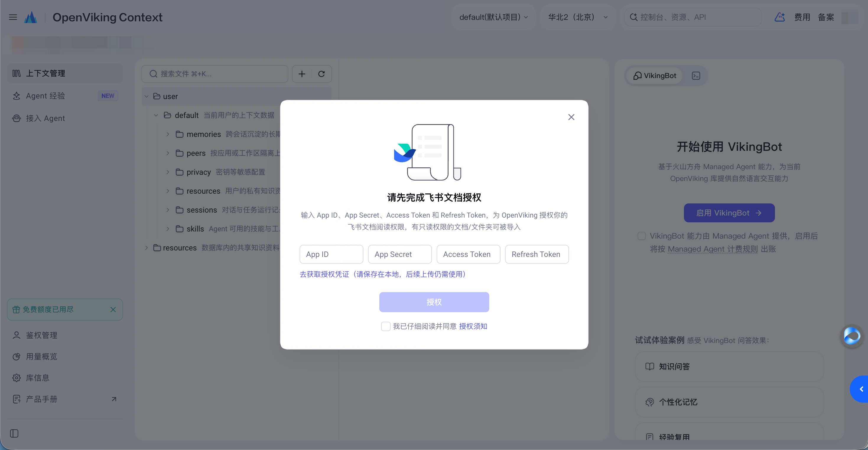
Task: Collapse the sidebar with the bottom panel icon
Action: tap(14, 433)
